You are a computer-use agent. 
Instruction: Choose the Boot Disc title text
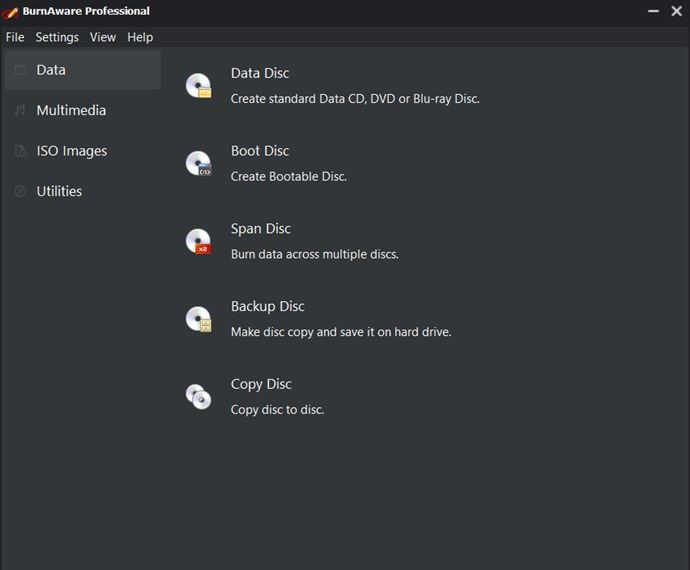click(260, 151)
